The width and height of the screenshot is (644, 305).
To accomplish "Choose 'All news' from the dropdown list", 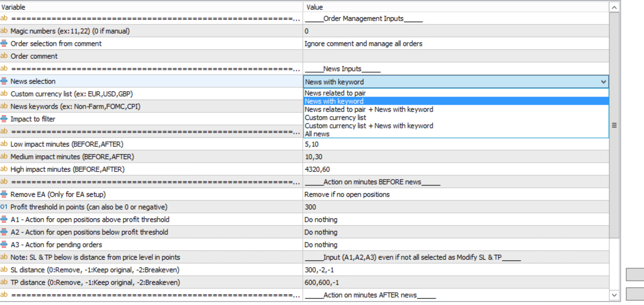I will pos(456,134).
